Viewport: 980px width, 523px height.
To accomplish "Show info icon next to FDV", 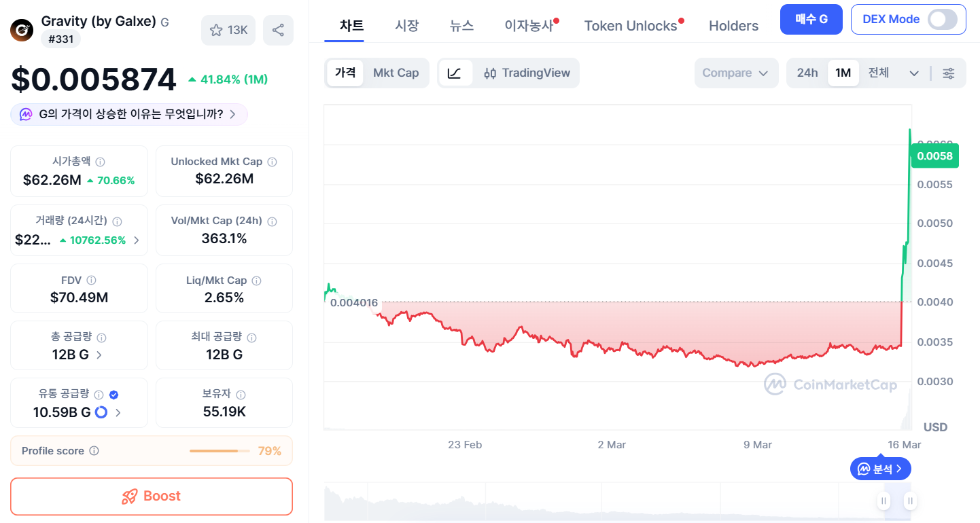I will coord(91,280).
